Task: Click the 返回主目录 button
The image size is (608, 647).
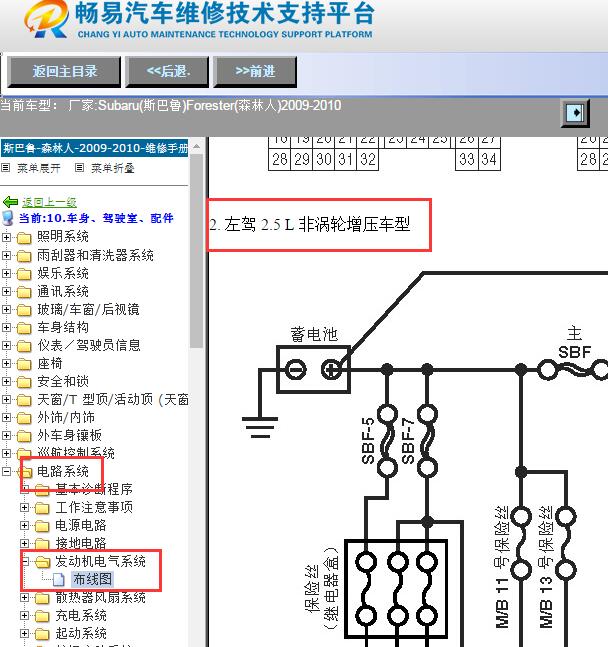Action: [64, 71]
